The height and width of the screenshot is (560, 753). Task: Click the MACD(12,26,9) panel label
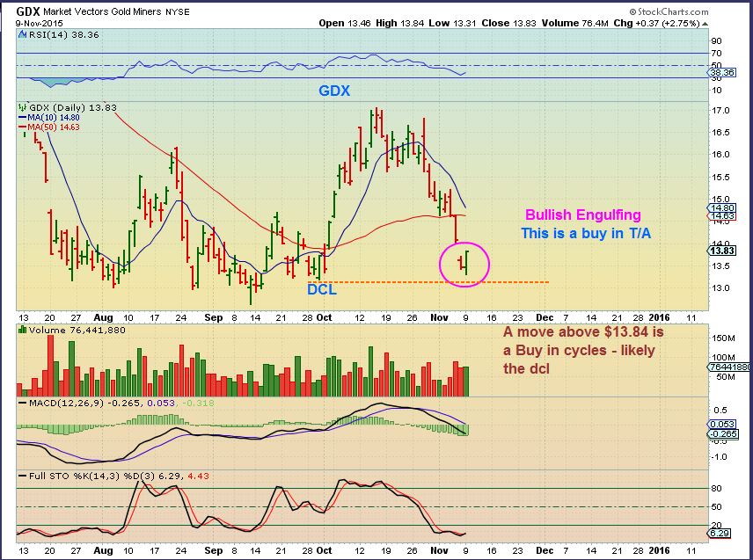66,404
